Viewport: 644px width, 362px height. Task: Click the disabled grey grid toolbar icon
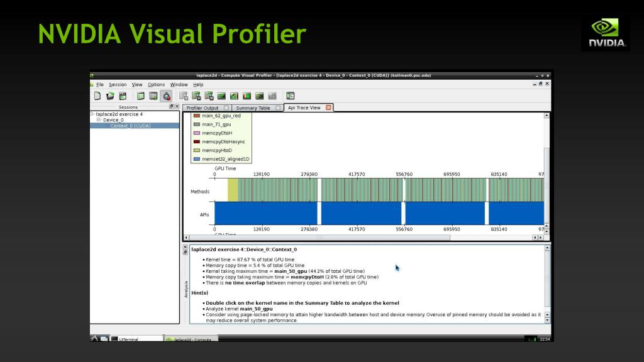[272, 96]
